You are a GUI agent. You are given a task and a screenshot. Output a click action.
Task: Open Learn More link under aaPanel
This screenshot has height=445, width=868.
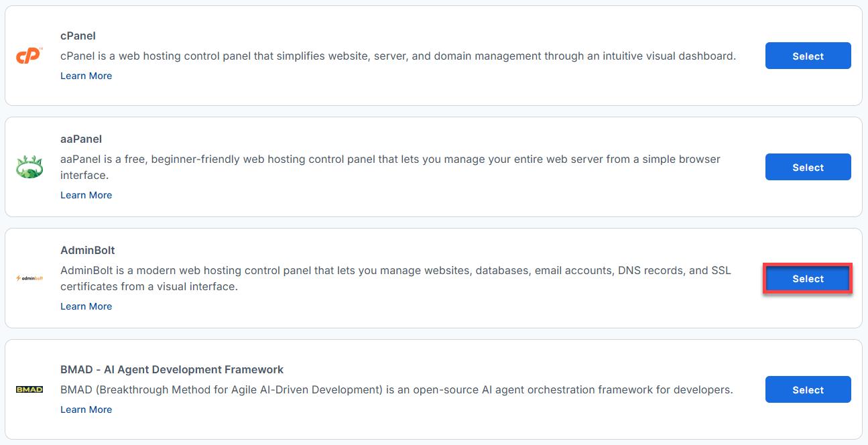coord(86,195)
